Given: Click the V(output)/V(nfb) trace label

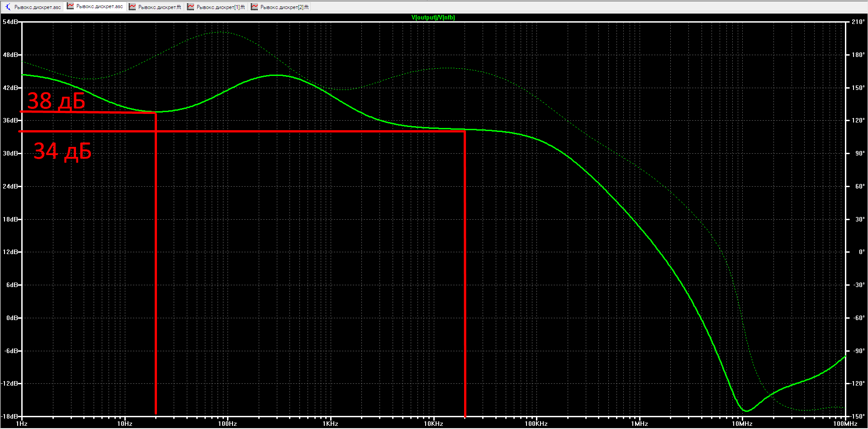Looking at the screenshot, I should [x=433, y=18].
